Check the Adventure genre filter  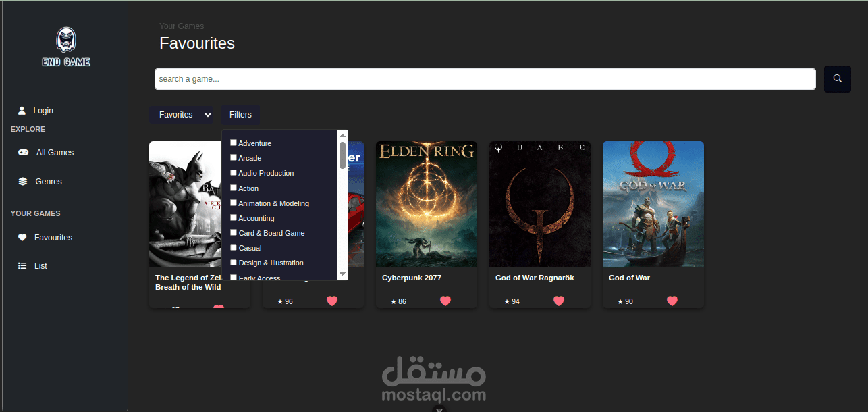point(234,143)
